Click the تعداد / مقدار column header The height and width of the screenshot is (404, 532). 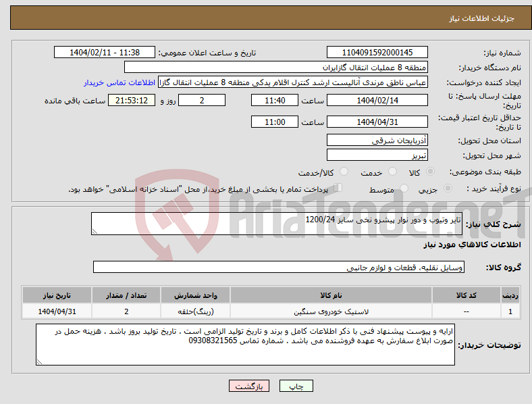pyautogui.click(x=126, y=295)
